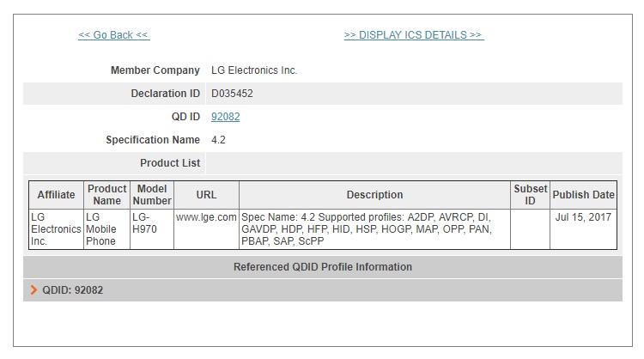Click the Product Name column header
644x359 pixels.
(106, 195)
